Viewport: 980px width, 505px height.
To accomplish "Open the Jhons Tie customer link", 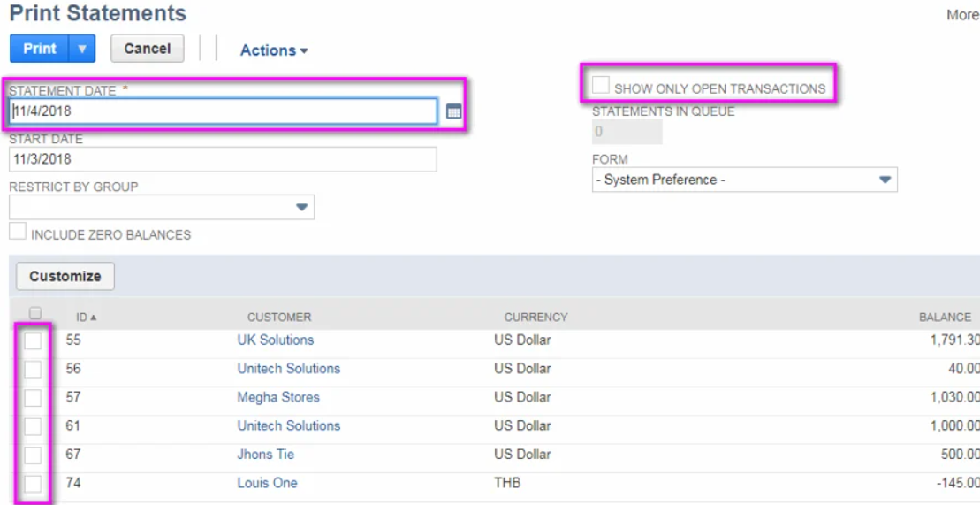I will tap(265, 455).
